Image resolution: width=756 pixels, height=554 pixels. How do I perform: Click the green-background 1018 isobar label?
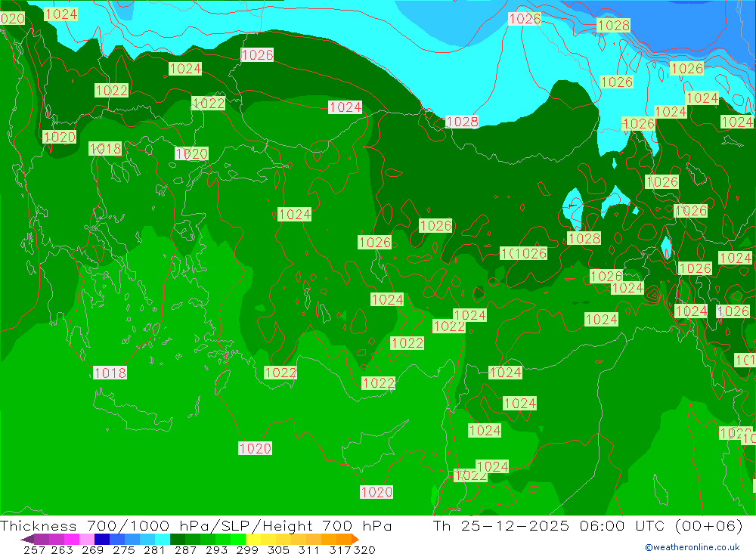106,148
